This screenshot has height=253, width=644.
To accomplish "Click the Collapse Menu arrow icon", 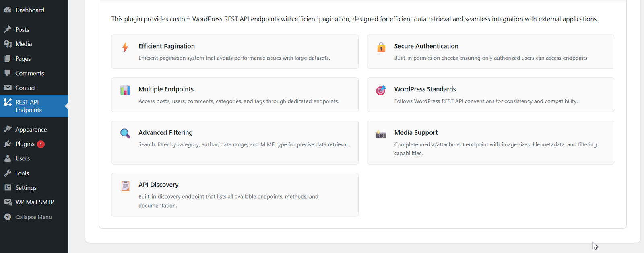I will pyautogui.click(x=8, y=217).
